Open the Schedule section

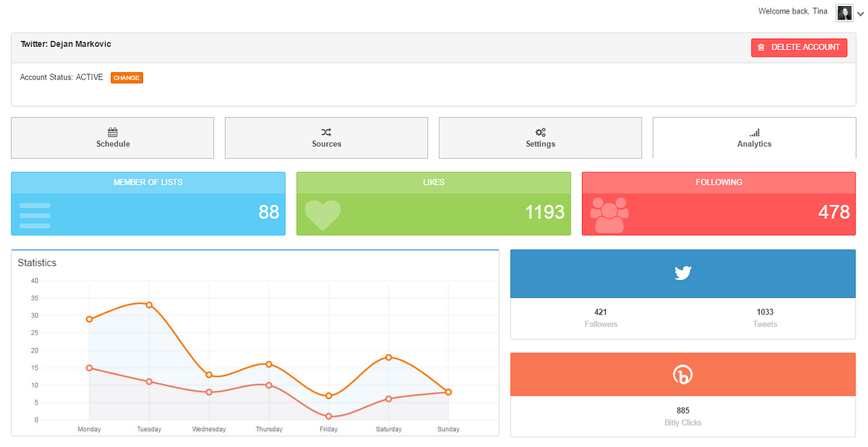(113, 138)
